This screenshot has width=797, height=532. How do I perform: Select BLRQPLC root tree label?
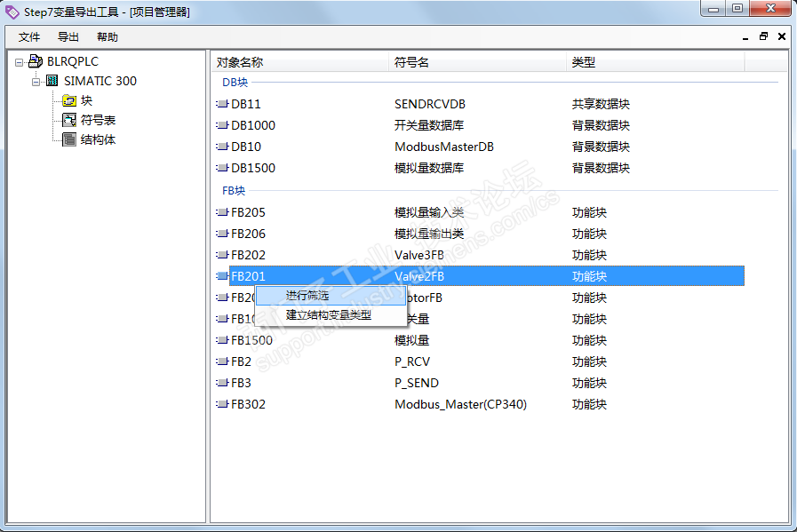73,61
